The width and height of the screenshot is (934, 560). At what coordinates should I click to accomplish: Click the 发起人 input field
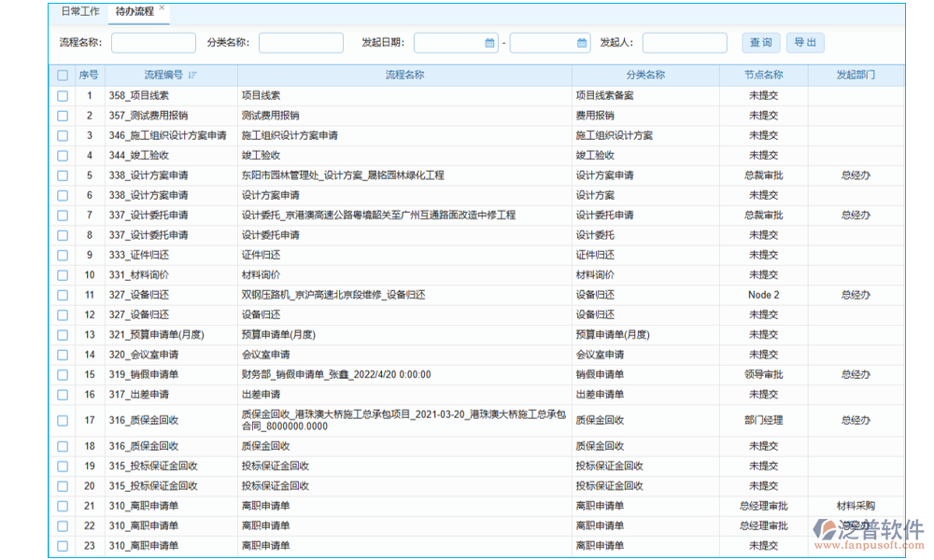point(684,43)
